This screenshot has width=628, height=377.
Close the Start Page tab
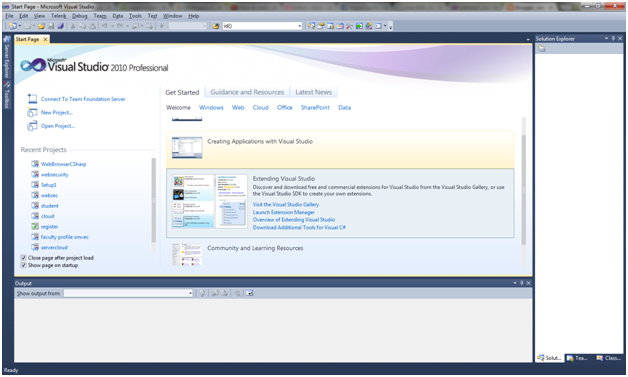click(x=45, y=39)
